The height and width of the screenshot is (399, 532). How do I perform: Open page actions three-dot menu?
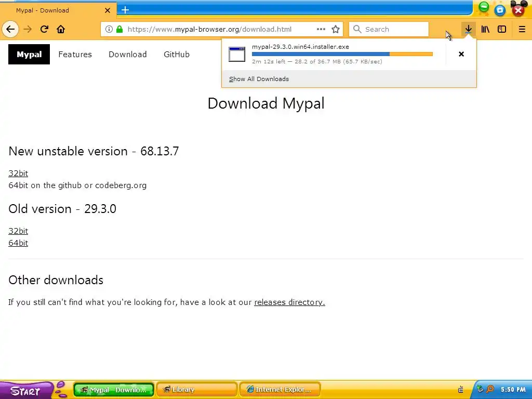[x=321, y=29]
